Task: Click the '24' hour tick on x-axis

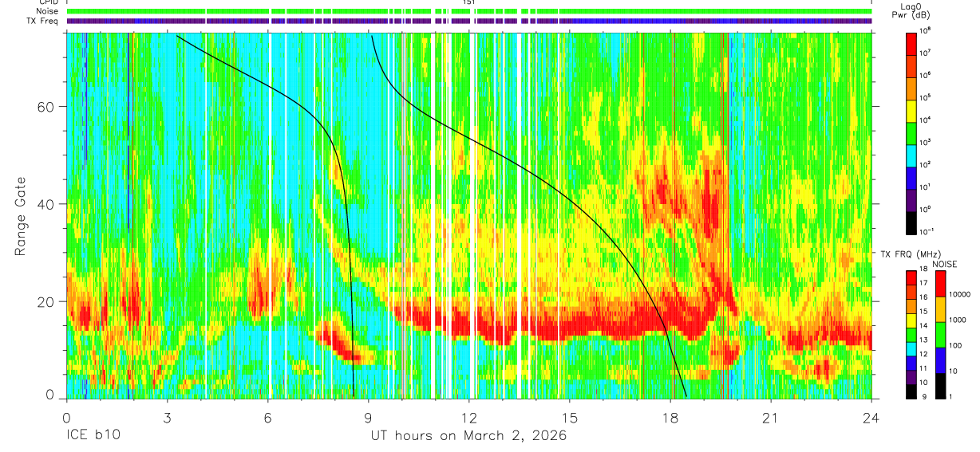Action: 871,417
